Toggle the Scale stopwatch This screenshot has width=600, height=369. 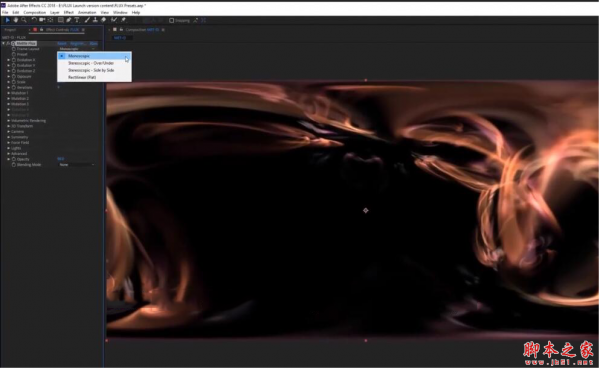coord(14,82)
